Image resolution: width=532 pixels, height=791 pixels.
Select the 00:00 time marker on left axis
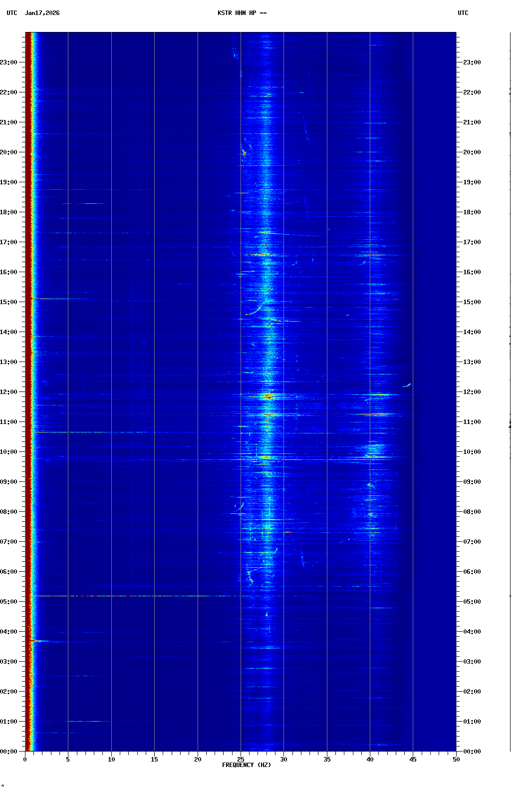coord(9,752)
